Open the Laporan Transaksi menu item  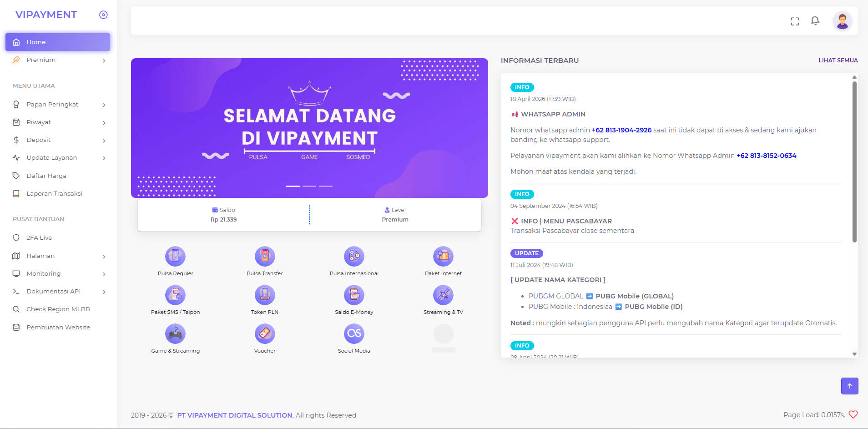tap(58, 193)
